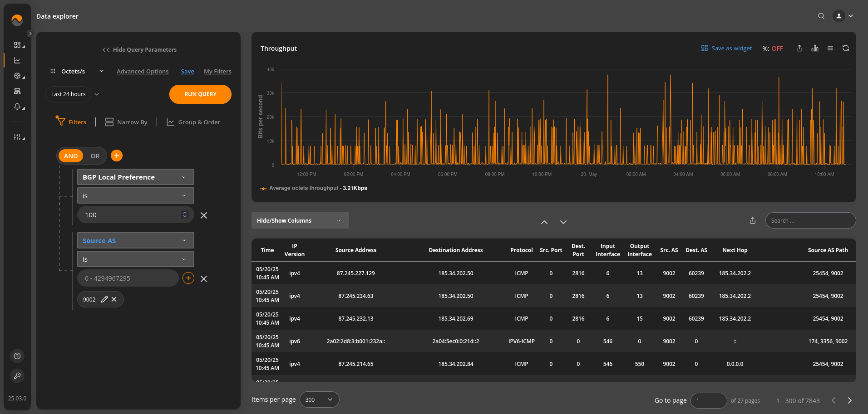This screenshot has width=868, height=414.
Task: Click the search magnifier icon at top
Action: point(821,16)
